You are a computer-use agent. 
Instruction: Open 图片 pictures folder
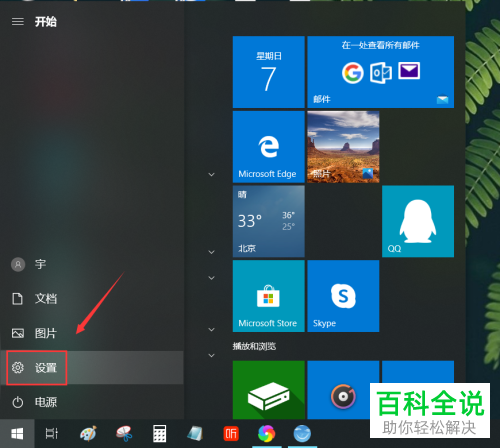[92, 333]
